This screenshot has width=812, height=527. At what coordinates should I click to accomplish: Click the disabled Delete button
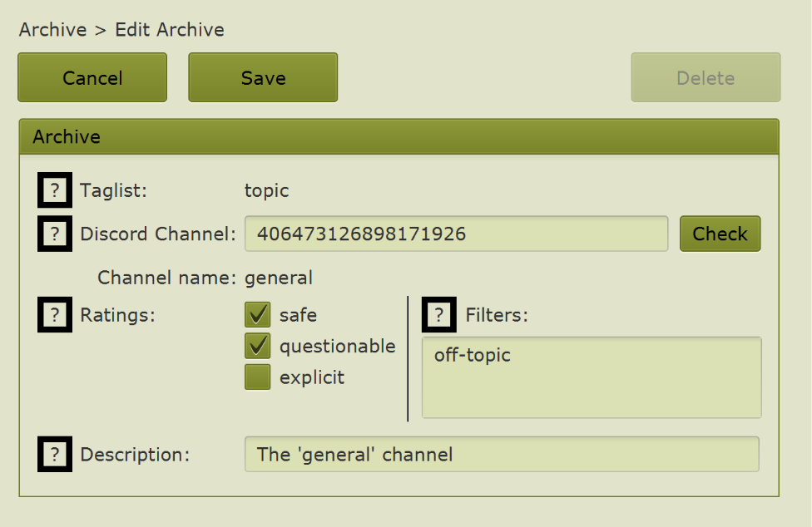tap(706, 77)
